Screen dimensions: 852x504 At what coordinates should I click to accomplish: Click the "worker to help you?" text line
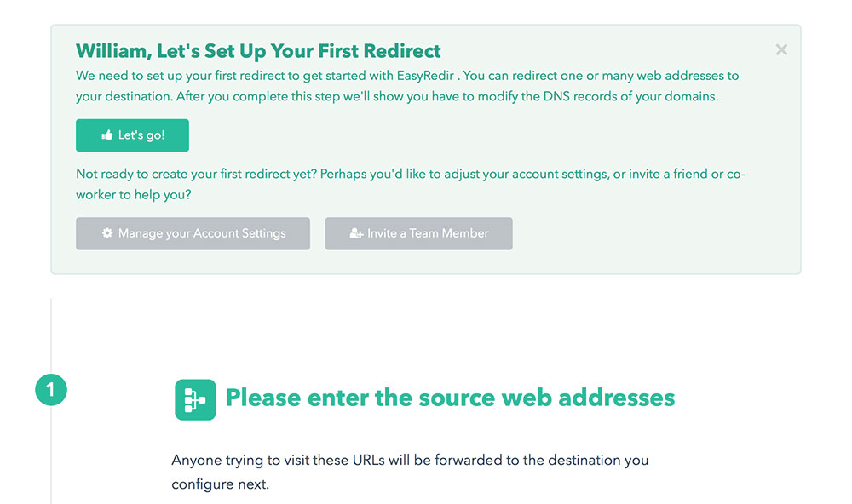coord(134,195)
